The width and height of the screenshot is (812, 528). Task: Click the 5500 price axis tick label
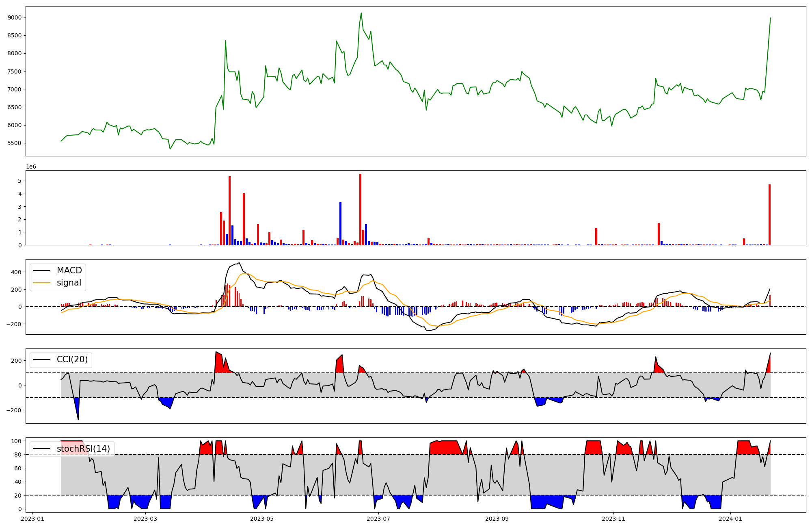[15, 143]
